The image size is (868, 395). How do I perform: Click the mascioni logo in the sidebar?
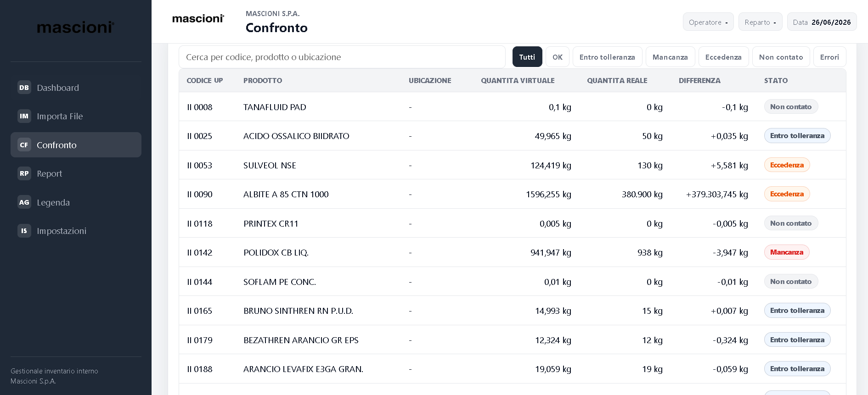(76, 28)
